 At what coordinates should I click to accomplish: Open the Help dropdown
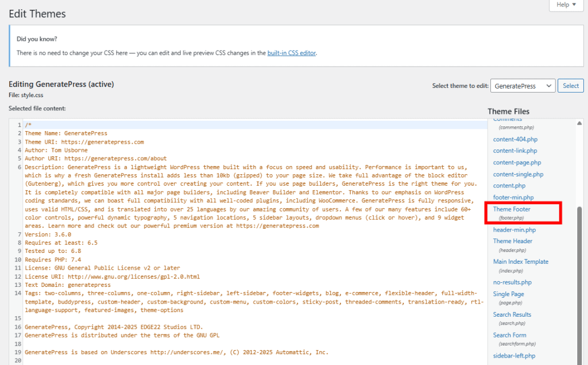(x=565, y=5)
